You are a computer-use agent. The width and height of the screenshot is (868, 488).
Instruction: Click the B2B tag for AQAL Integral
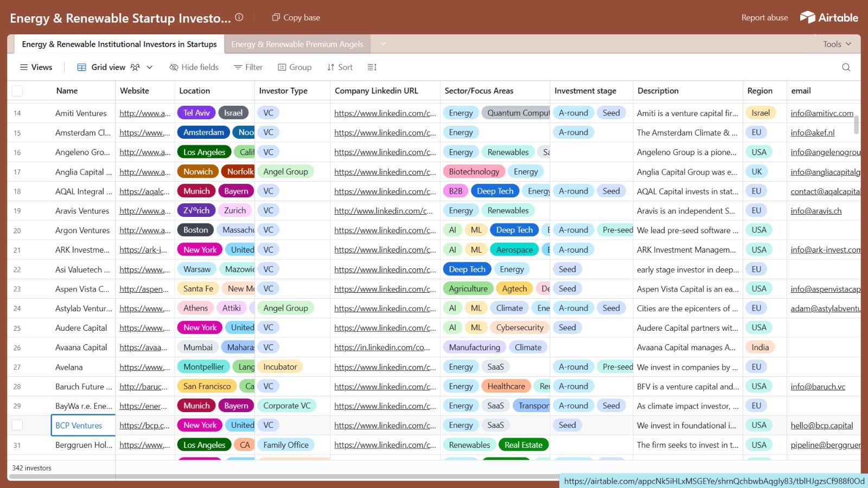[x=456, y=191]
